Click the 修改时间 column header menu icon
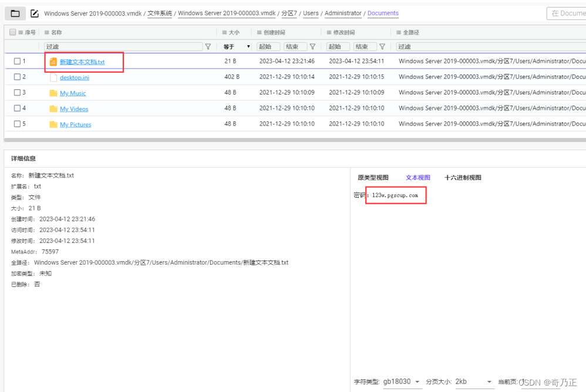 329,32
